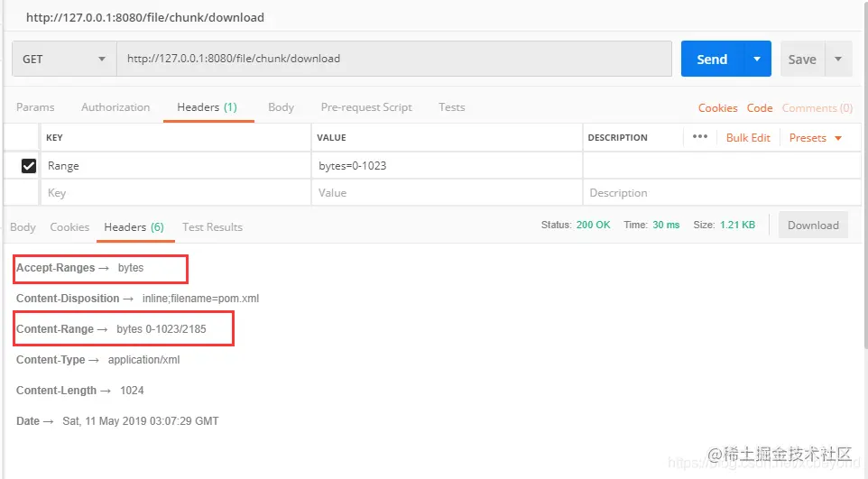Viewport: 868px width, 479px height.
Task: Open the Authorization tab
Action: pyautogui.click(x=115, y=106)
